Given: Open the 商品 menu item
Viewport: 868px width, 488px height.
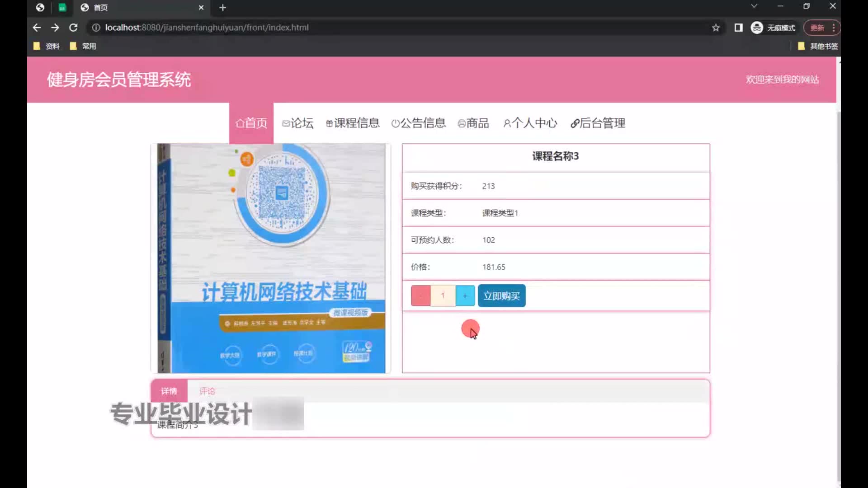Looking at the screenshot, I should 473,123.
